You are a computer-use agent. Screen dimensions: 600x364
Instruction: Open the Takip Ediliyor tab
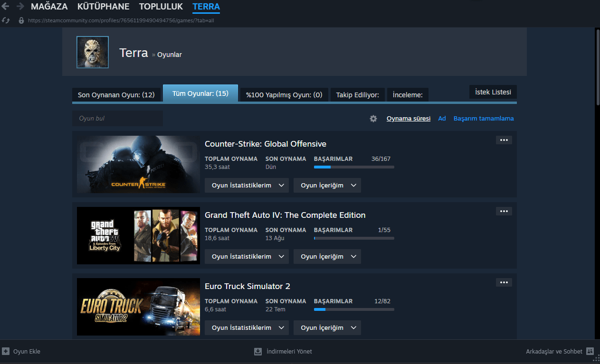coord(357,94)
